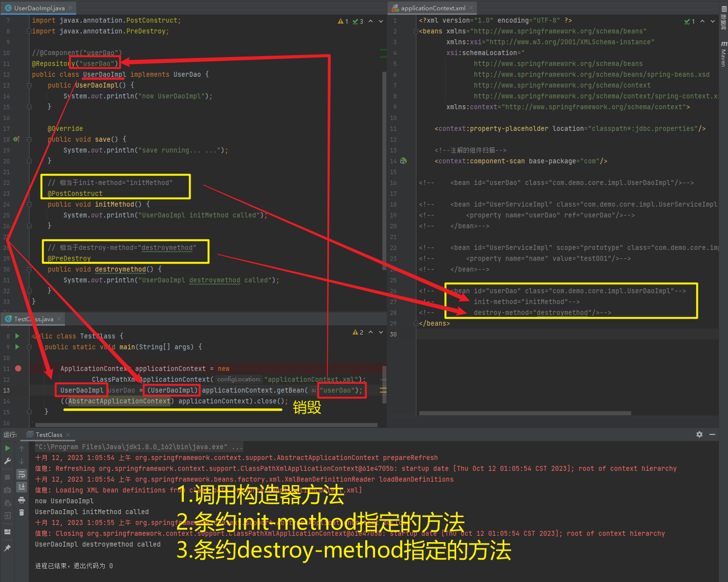Toggle scroll to end of console
The image size is (728, 582).
point(22,487)
